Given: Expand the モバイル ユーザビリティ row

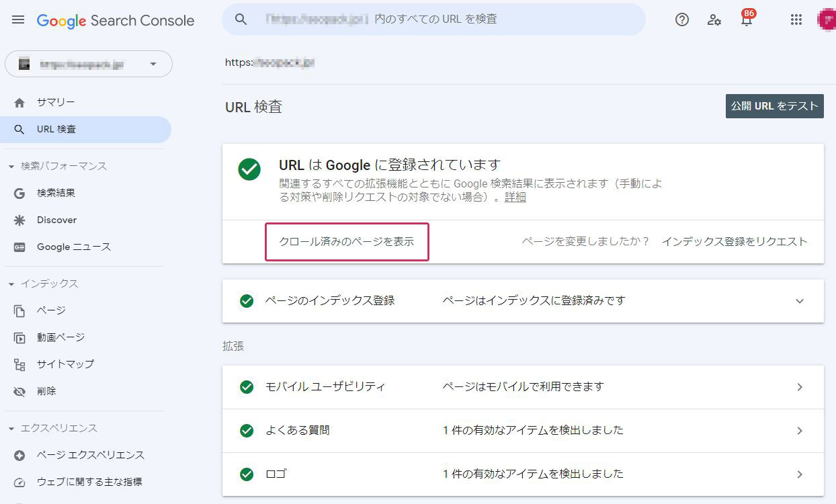Looking at the screenshot, I should [799, 386].
